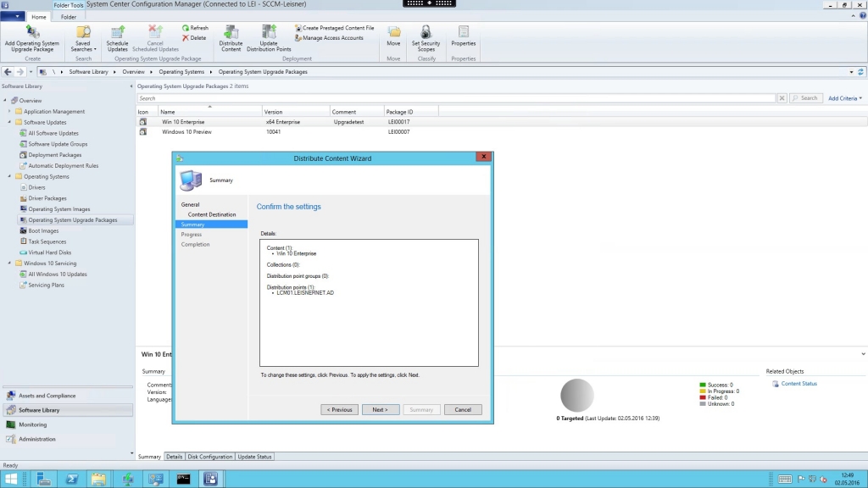This screenshot has height=488, width=868.
Task: Clear the search box with X
Action: point(782,98)
